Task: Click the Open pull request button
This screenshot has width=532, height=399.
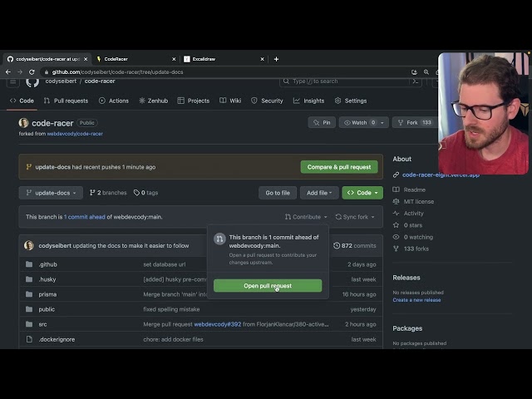Action: point(268,286)
